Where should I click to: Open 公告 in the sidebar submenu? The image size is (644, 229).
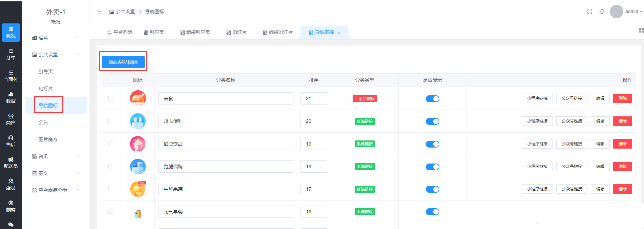pyautogui.click(x=43, y=122)
